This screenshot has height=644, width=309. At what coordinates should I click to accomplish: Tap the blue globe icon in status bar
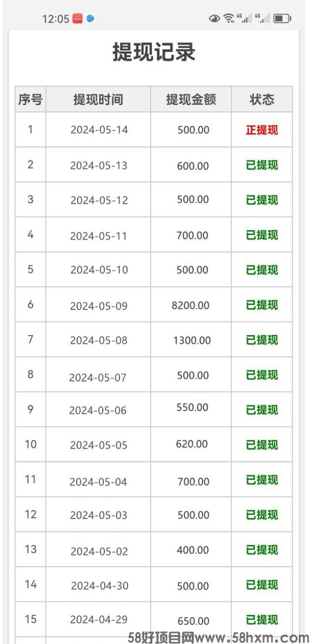pos(90,19)
